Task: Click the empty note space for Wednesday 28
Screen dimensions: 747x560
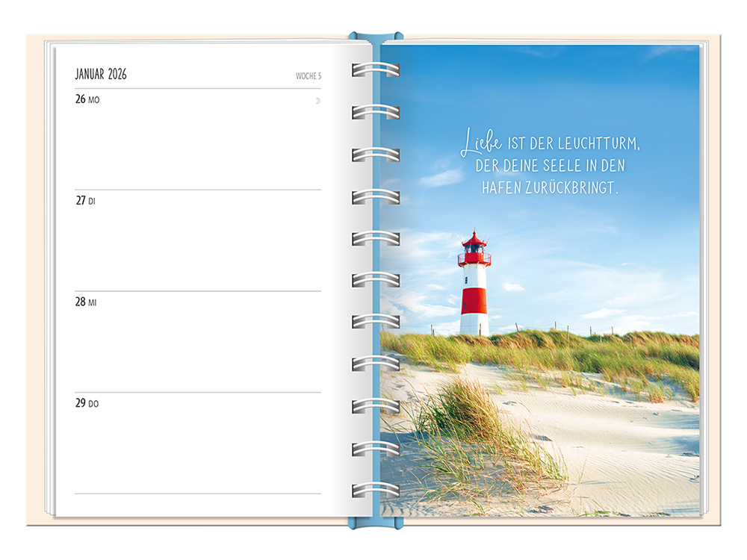Action: coord(198,347)
